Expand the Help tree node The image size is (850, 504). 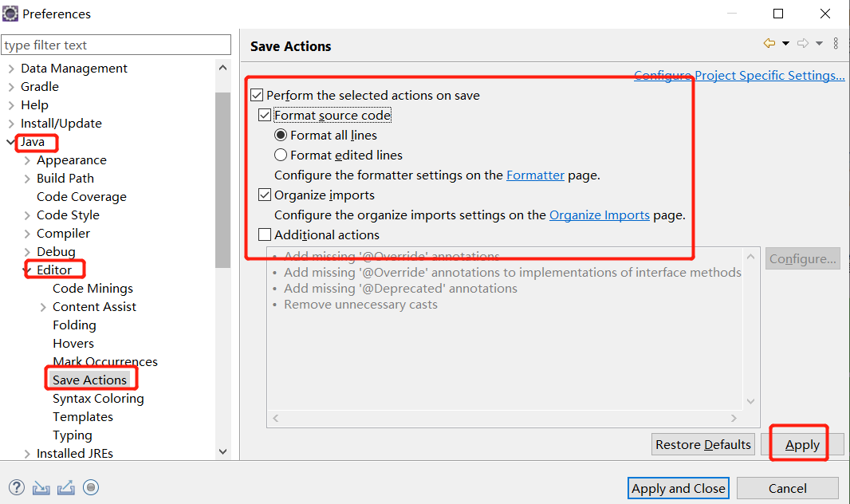click(x=11, y=105)
